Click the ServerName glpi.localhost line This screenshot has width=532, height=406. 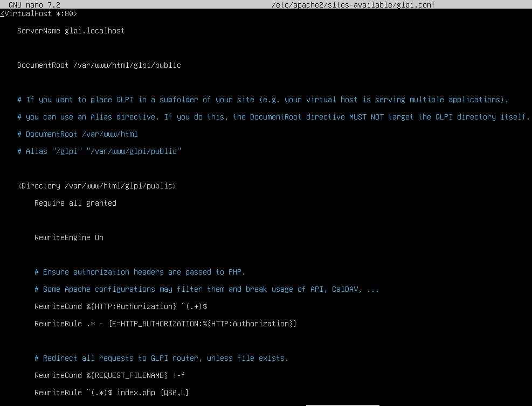coord(71,31)
